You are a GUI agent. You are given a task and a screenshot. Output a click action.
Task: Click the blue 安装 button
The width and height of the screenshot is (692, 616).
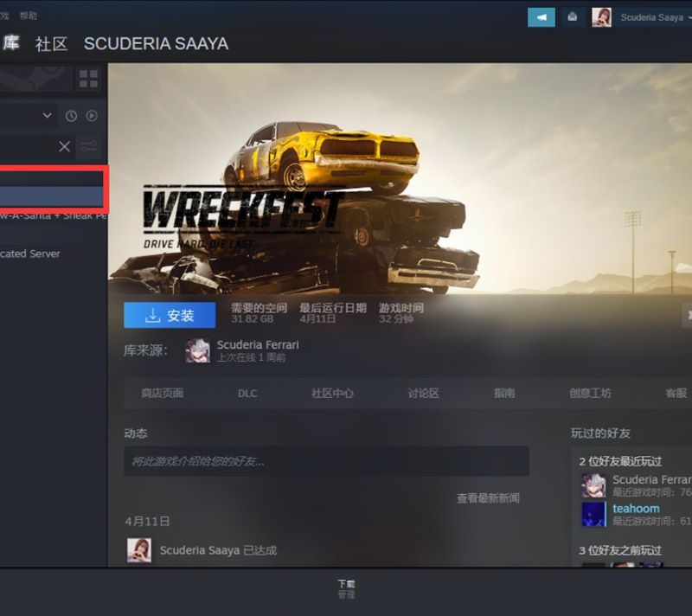(170, 315)
